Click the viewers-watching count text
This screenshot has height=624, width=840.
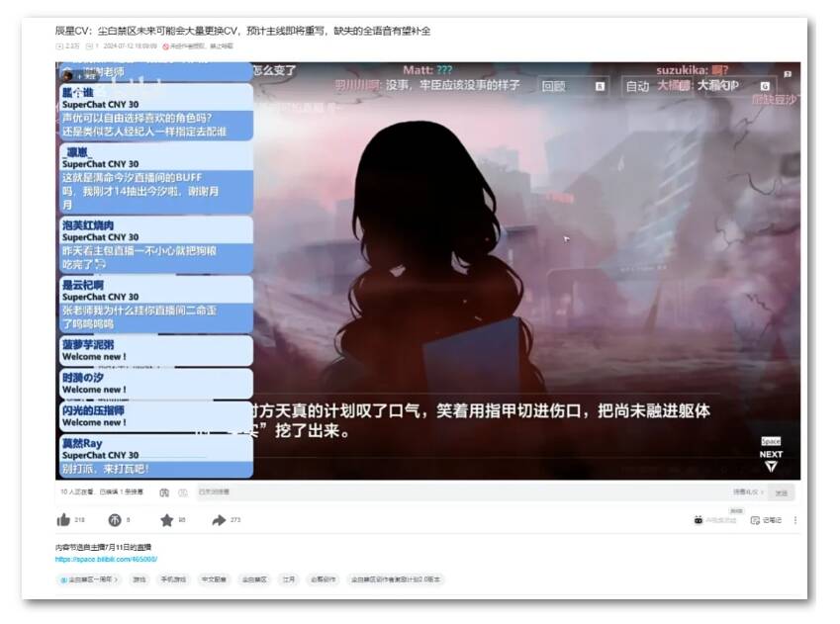pyautogui.click(x=101, y=491)
